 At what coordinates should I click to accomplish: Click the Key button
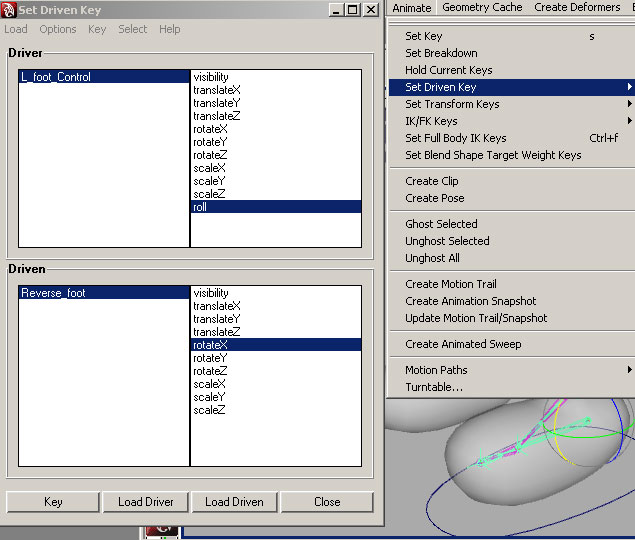pos(53,502)
